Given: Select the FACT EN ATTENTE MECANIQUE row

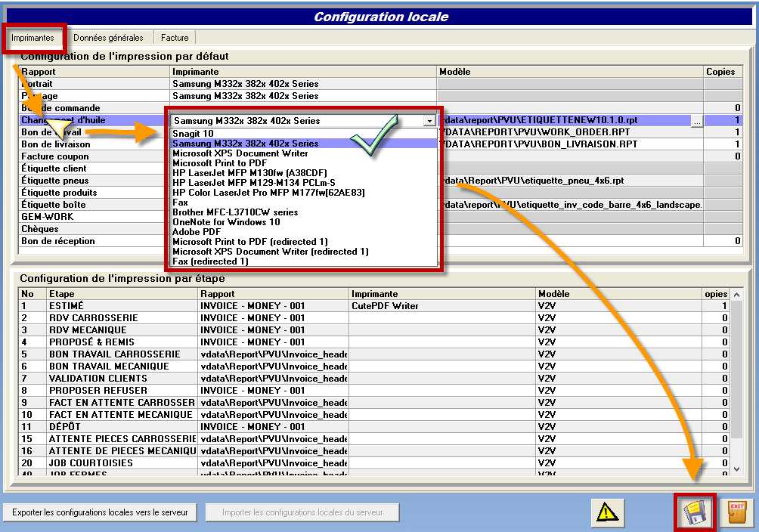Looking at the screenshot, I should pos(374,415).
